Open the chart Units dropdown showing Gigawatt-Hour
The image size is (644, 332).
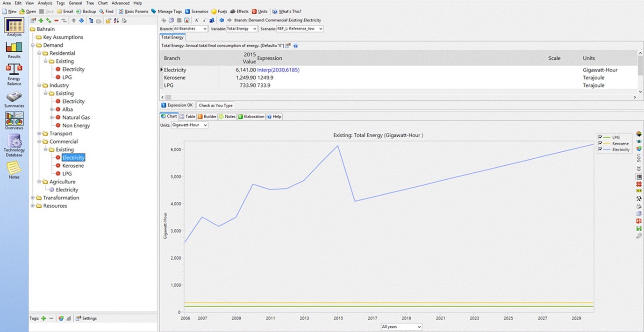point(189,125)
